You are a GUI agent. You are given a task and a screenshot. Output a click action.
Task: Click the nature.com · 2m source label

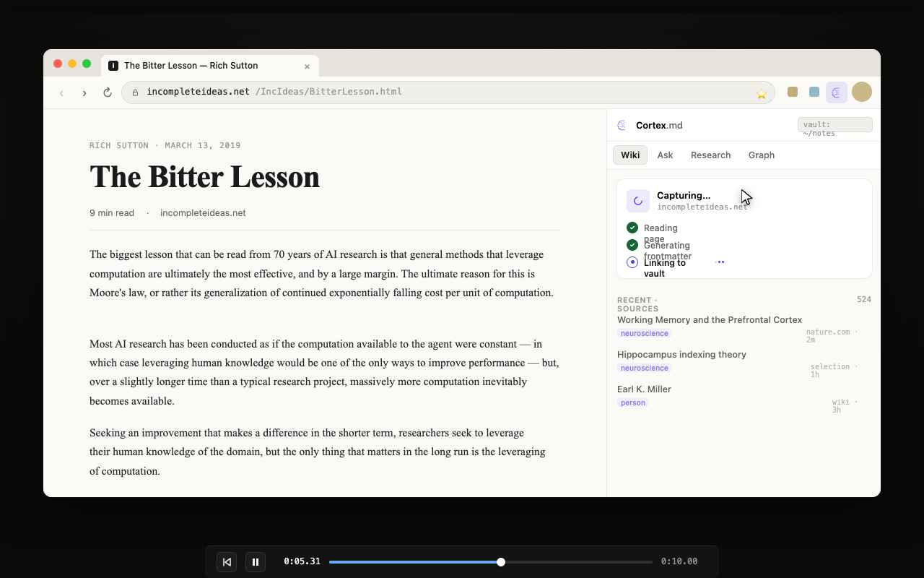click(x=832, y=336)
